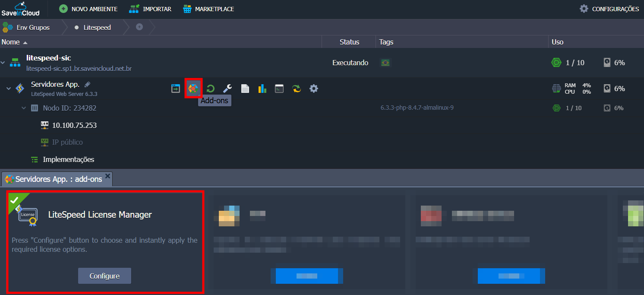Select the LAN IP 10.100.75.253

pos(74,125)
